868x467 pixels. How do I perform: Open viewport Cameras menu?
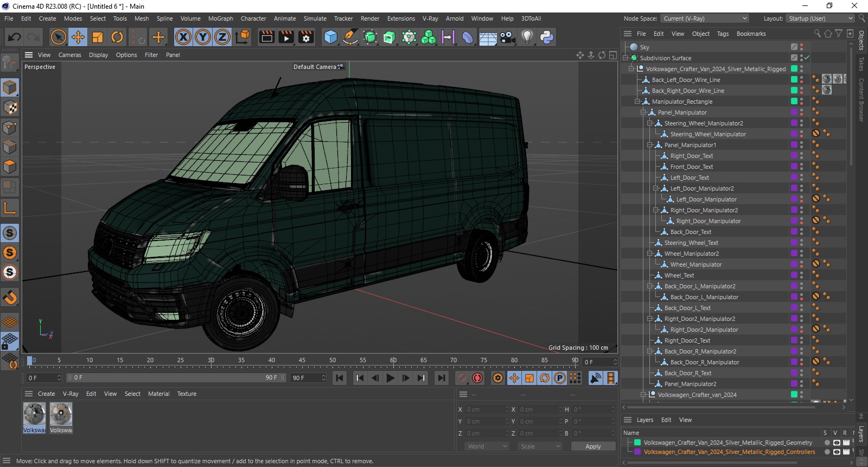coord(70,55)
